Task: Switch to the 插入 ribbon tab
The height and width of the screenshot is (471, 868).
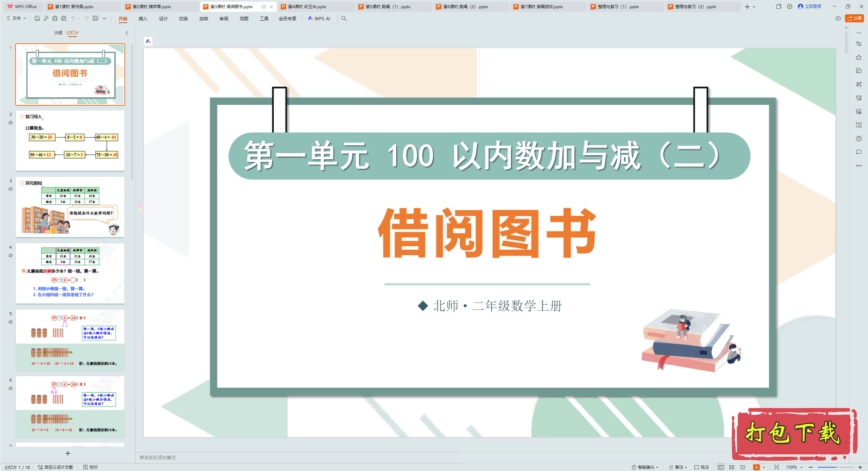Action: [143, 19]
